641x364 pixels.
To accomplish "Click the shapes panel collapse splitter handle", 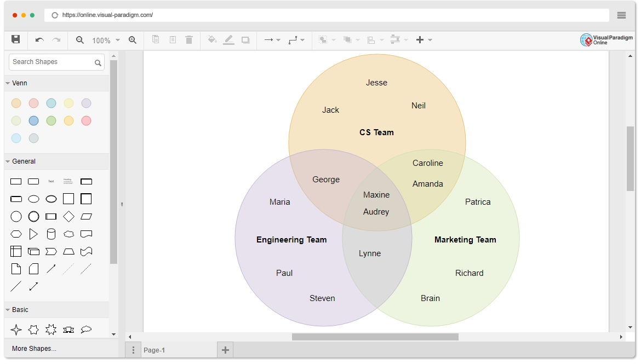I will 122,204.
